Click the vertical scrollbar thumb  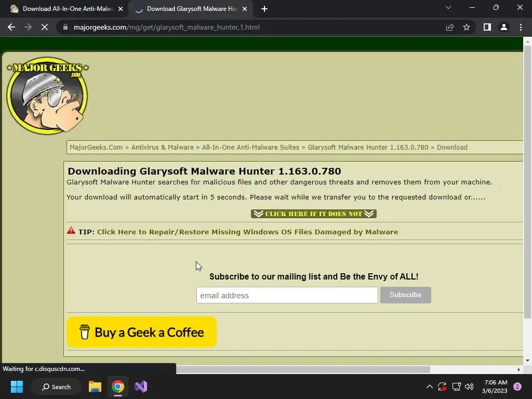tap(527, 181)
